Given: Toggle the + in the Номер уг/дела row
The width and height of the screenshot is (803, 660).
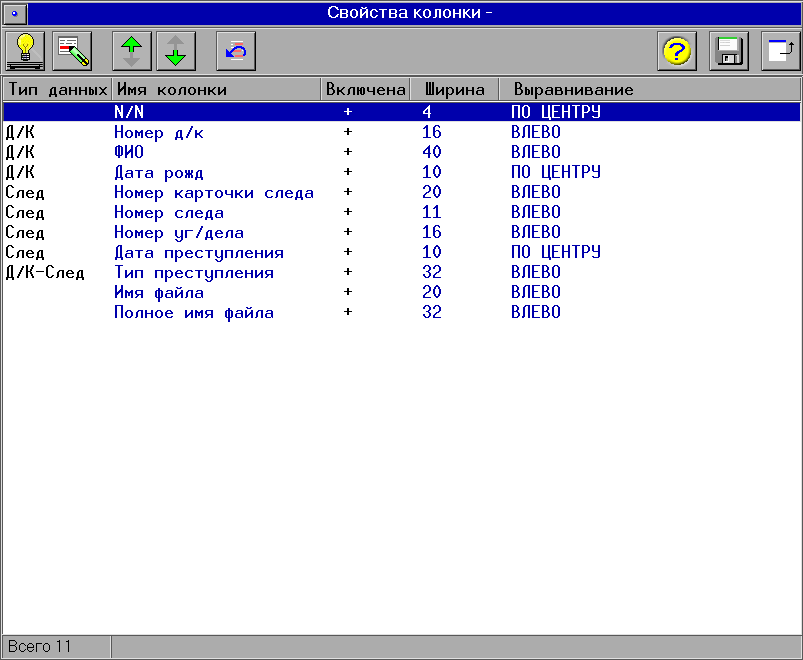Looking at the screenshot, I should [348, 231].
